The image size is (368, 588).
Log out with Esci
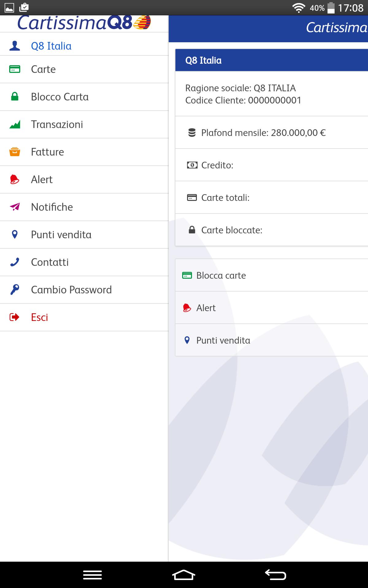(84, 318)
